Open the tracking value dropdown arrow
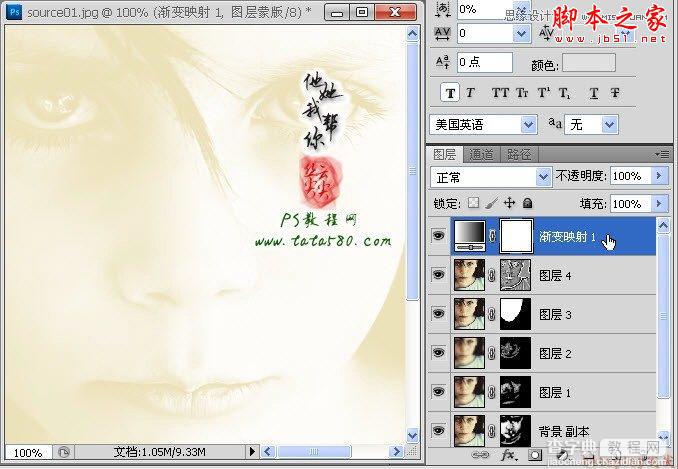This screenshot has height=469, width=678. [521, 33]
